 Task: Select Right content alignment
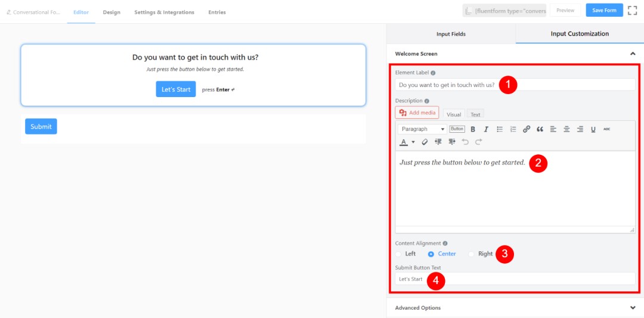point(481,254)
